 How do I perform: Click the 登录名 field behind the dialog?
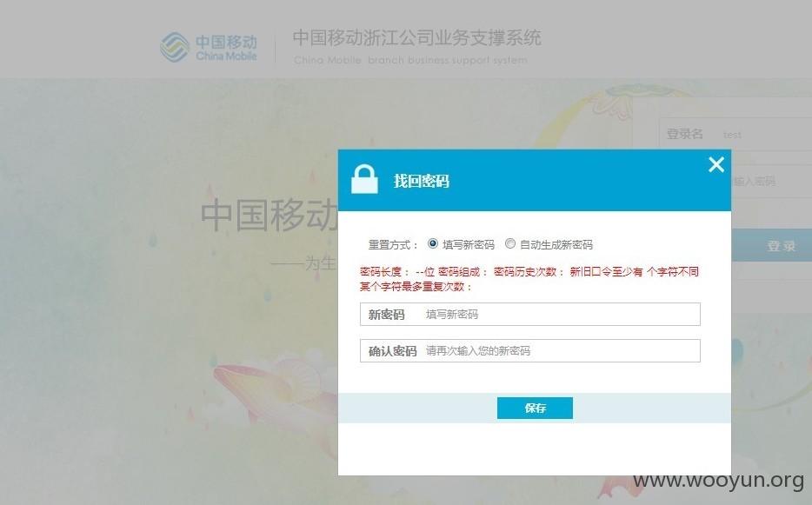tap(735, 134)
